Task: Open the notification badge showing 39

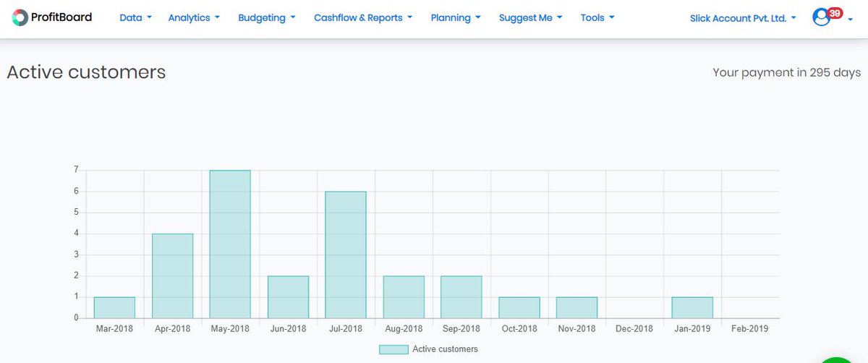Action: click(835, 13)
